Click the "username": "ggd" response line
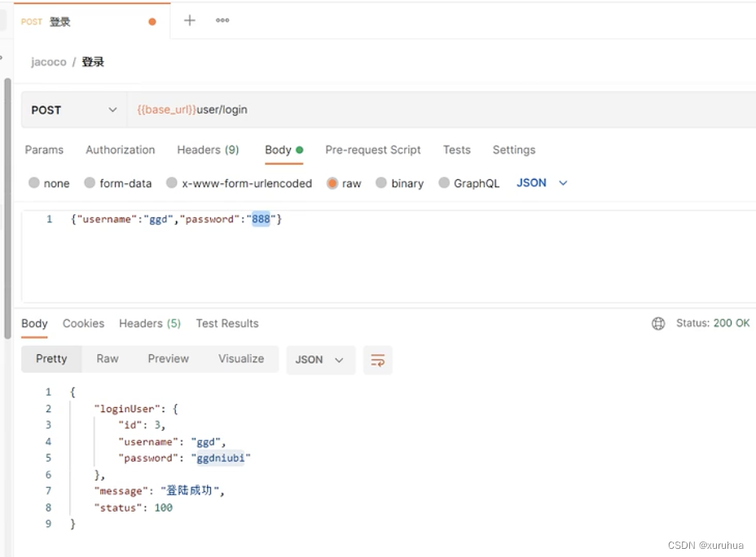 click(x=172, y=442)
